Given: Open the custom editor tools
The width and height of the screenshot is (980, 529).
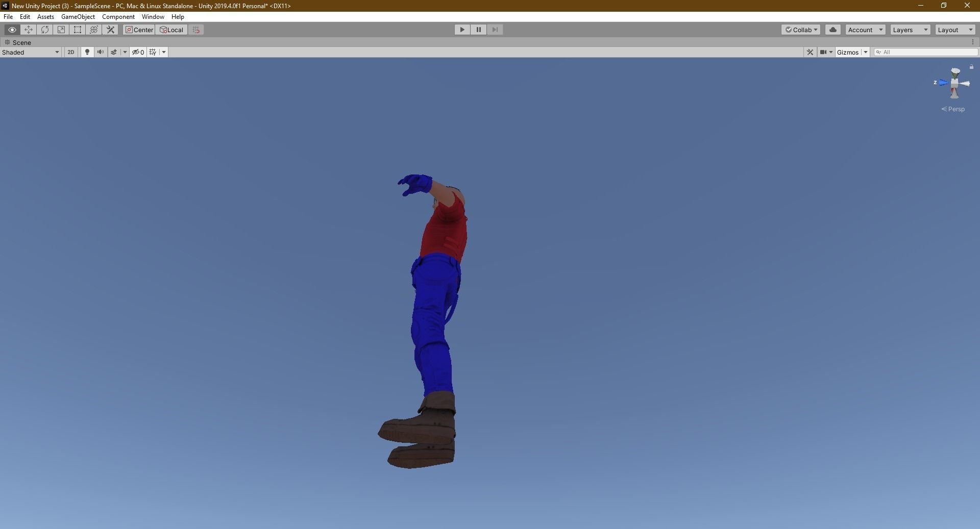Looking at the screenshot, I should (110, 30).
